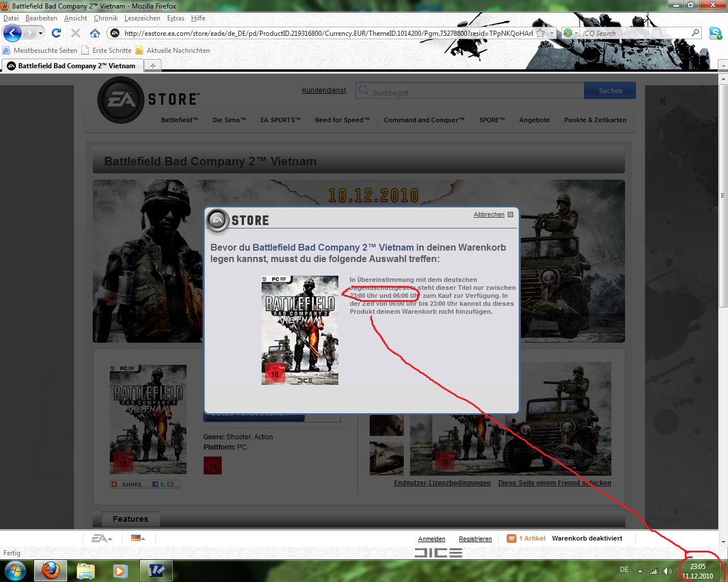Open the SPORE store category
The width and height of the screenshot is (728, 582).
492,120
